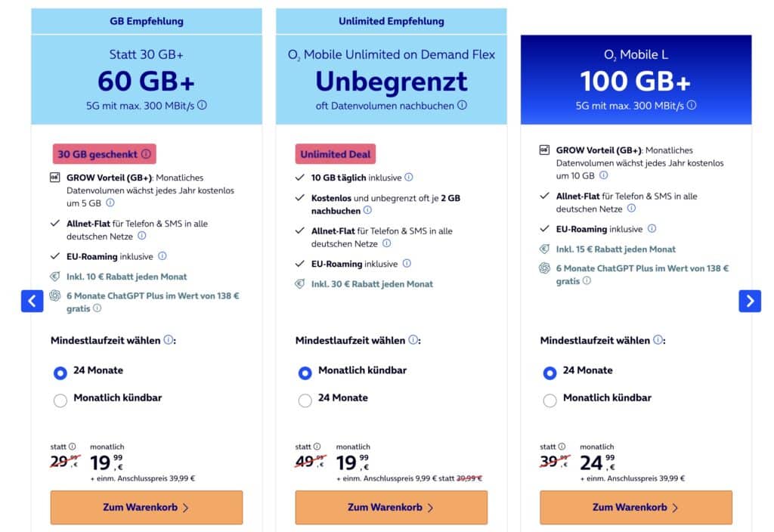Click info icon next to Mindestlaufzeit wählen in Unlimited card
This screenshot has width=774, height=532.
coord(413,340)
